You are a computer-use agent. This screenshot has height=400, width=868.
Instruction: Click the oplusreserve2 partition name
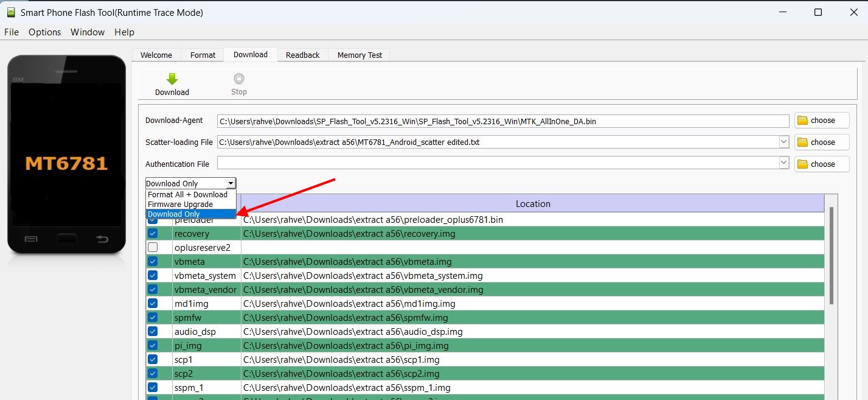coord(203,248)
